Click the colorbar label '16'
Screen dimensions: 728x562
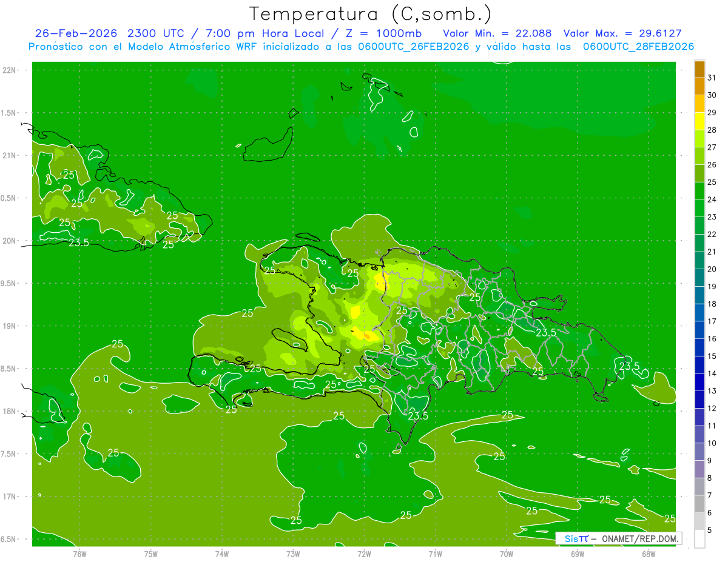tap(712, 339)
